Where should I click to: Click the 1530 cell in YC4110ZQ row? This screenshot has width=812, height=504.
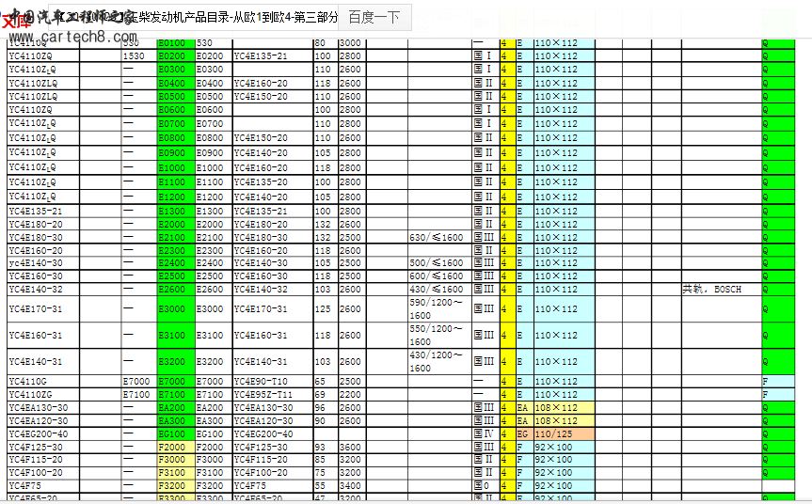139,55
